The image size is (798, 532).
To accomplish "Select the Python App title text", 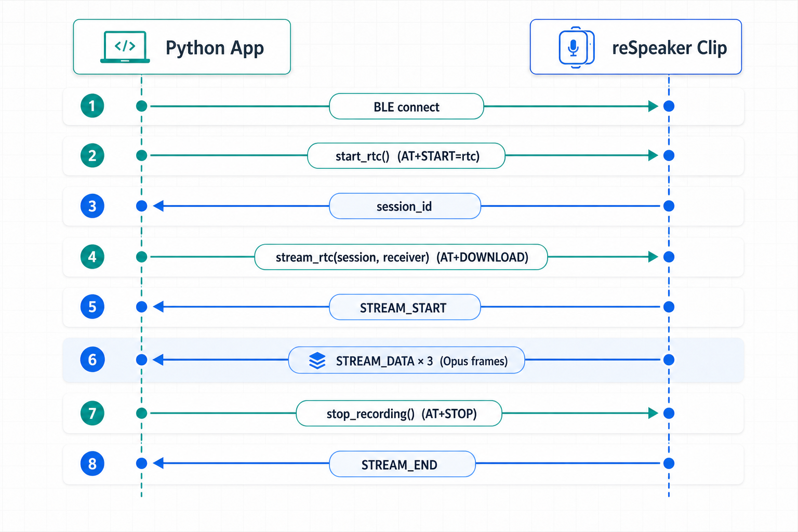I will pos(215,48).
